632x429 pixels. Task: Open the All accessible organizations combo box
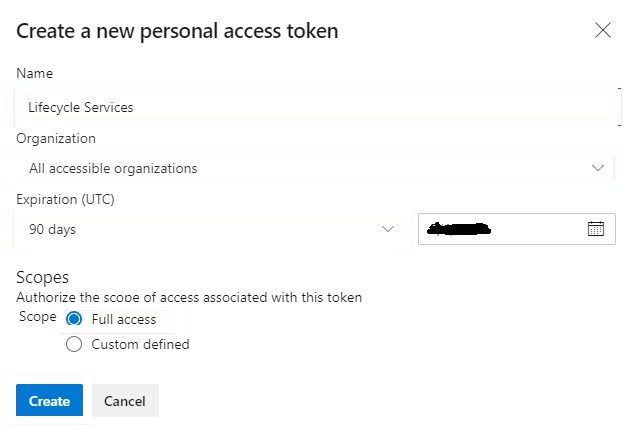click(x=315, y=168)
